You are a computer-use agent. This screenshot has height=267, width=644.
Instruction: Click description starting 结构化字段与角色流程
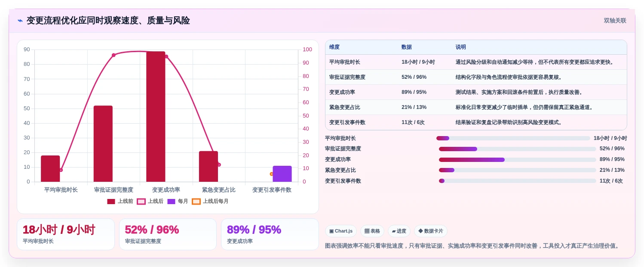pos(509,77)
